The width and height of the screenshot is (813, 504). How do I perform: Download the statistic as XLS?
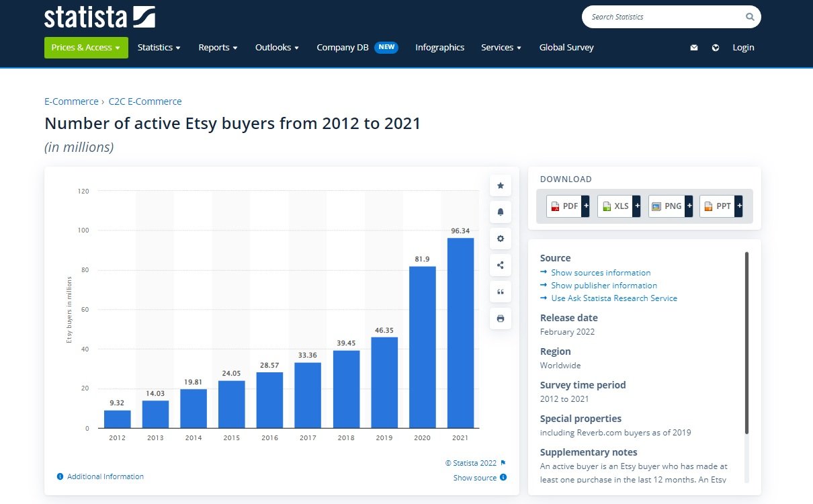click(619, 206)
